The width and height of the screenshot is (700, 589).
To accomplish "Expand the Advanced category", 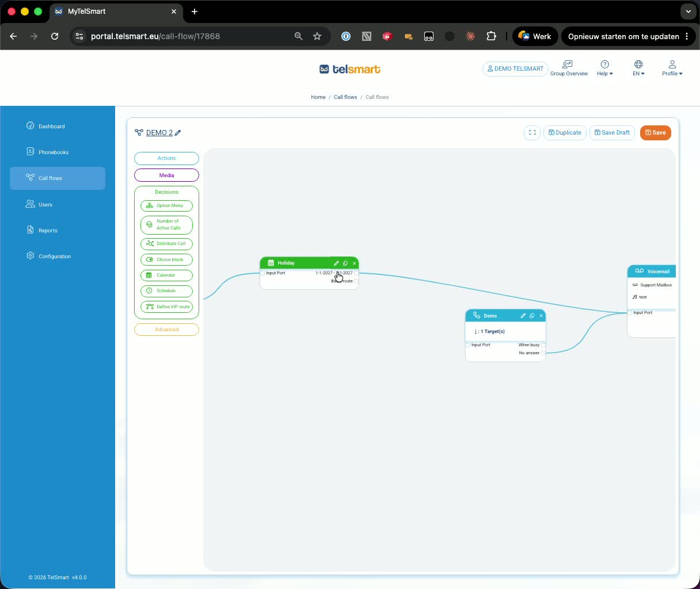I will coord(166,330).
